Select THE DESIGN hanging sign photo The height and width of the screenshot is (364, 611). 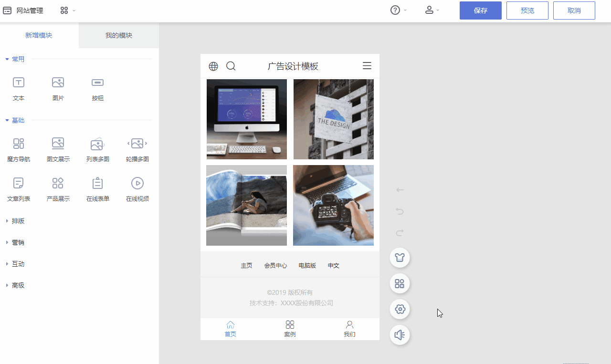coord(334,119)
